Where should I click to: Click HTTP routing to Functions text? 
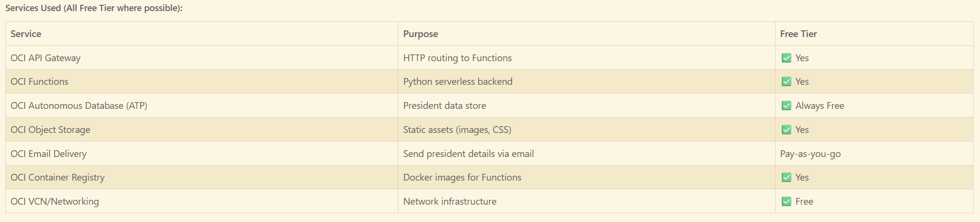coord(457,58)
